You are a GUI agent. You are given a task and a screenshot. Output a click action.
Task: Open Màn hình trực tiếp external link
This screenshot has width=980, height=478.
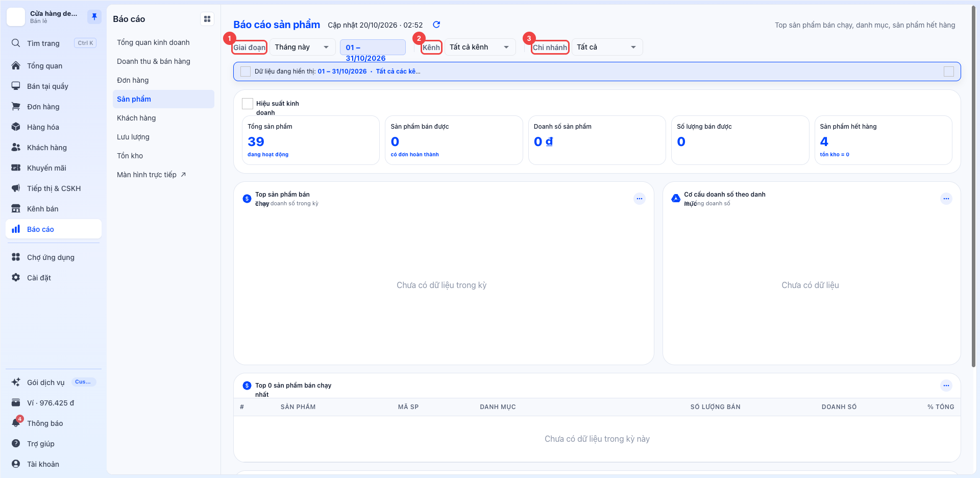(x=163, y=175)
